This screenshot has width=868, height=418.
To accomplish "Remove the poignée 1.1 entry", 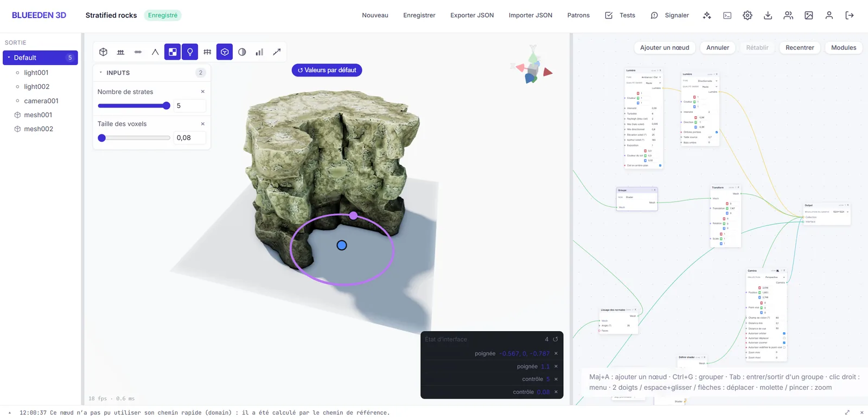I will pos(556,366).
